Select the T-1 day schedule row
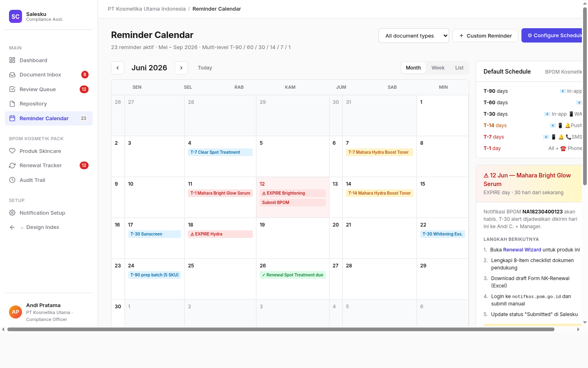Image resolution: width=588 pixels, height=368 pixels. [532, 148]
